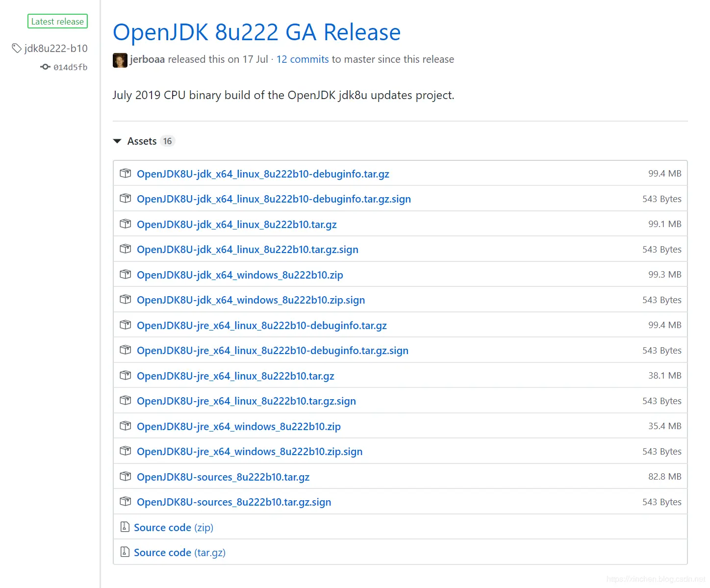Download Source code (tar.gz)
Screen dimensions: 710x588
point(179,553)
